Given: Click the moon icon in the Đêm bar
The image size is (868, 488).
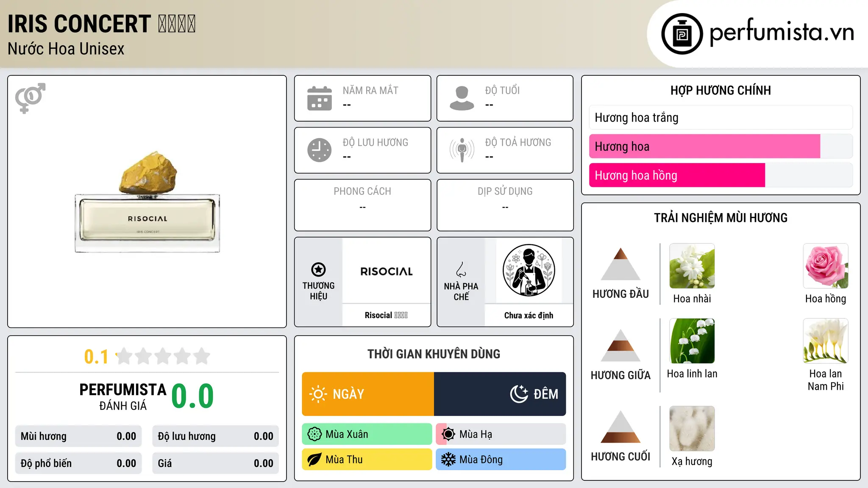Looking at the screenshot, I should coord(519,394).
